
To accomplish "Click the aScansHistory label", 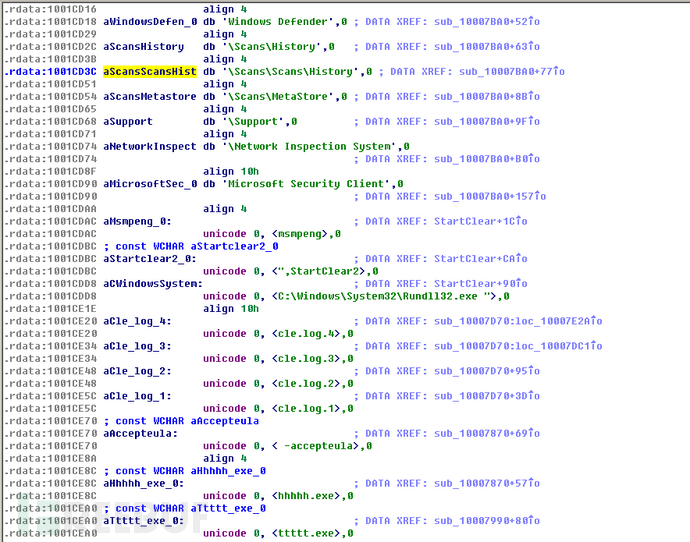I will click(143, 47).
